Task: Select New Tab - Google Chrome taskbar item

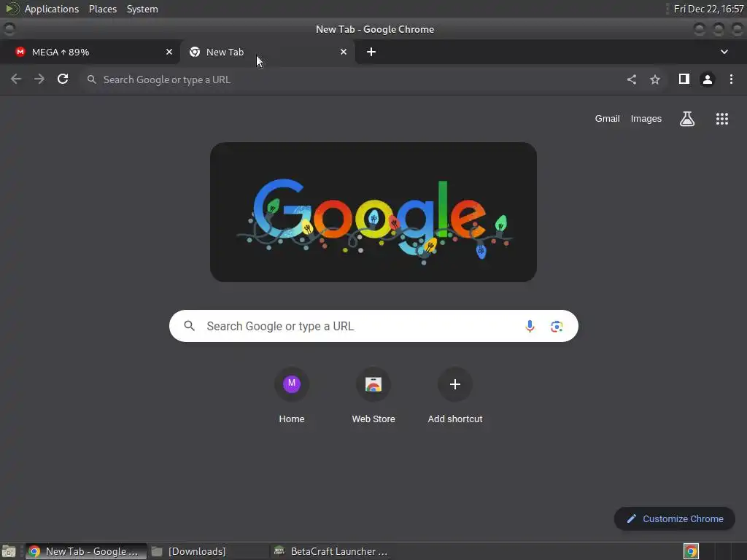Action: pos(86,551)
